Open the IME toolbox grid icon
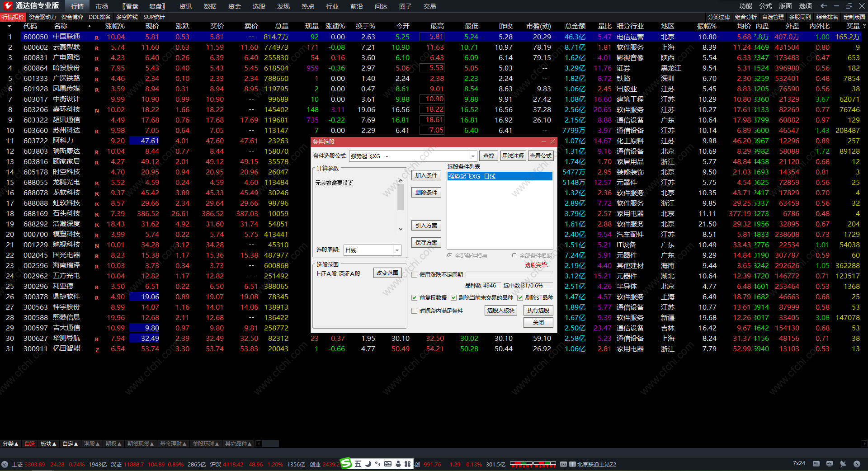 [x=407, y=464]
